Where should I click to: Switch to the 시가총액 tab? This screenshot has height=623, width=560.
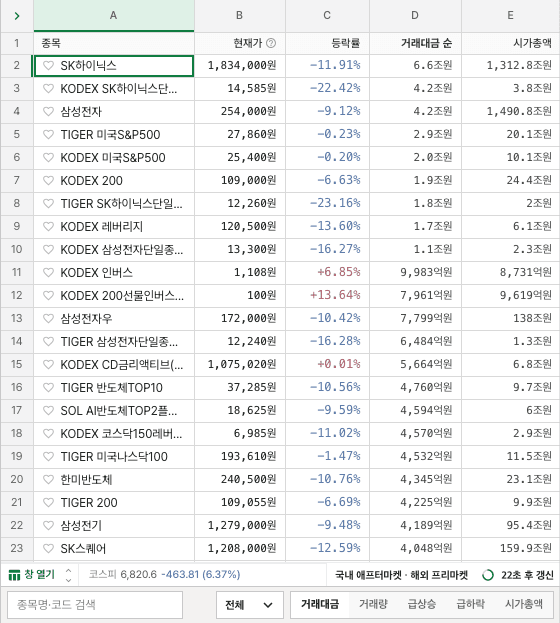[524, 605]
